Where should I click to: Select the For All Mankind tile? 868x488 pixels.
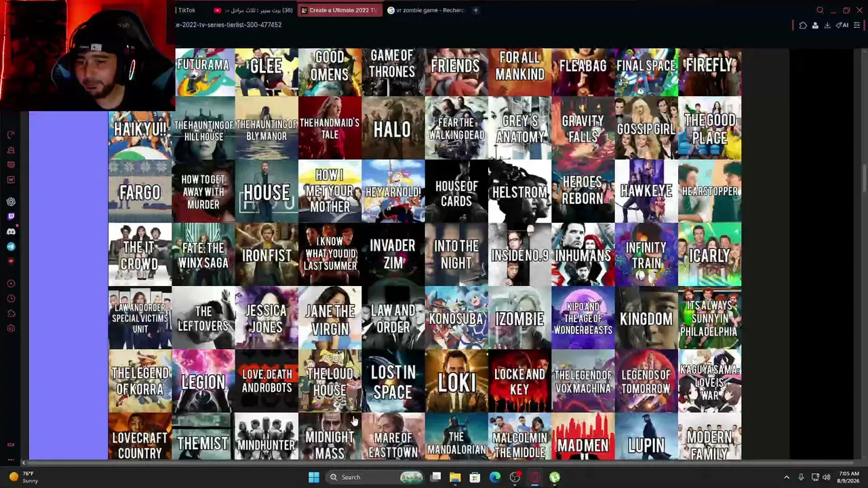[x=519, y=72]
